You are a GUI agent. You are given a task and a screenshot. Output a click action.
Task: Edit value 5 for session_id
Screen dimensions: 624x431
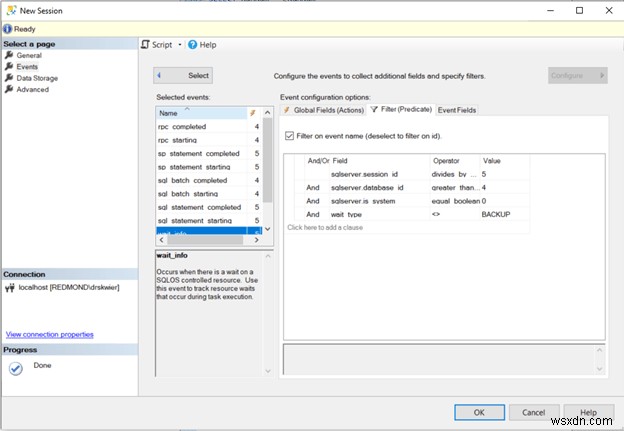(x=505, y=174)
